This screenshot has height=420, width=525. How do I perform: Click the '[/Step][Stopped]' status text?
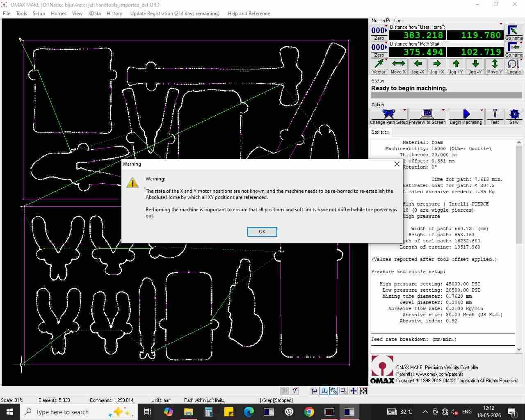pos(276,400)
